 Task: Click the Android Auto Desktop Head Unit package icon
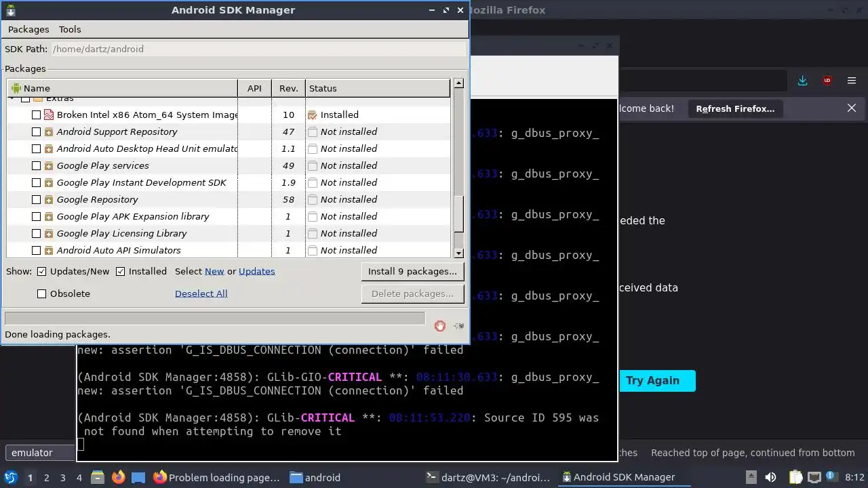point(49,149)
